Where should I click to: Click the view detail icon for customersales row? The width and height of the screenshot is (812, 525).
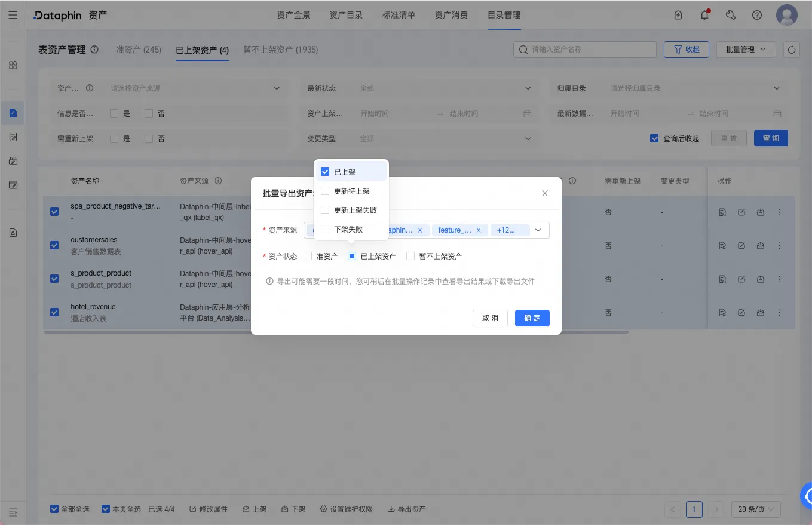[722, 245]
